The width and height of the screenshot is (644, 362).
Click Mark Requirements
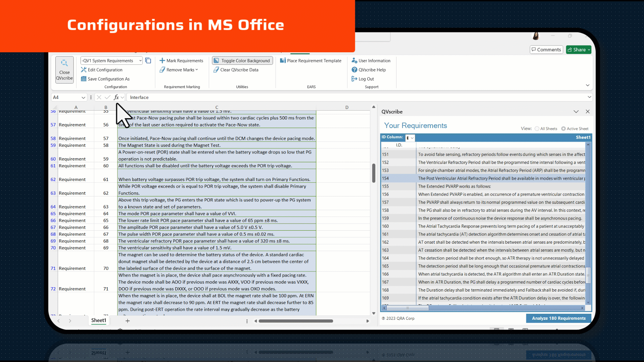(x=181, y=61)
